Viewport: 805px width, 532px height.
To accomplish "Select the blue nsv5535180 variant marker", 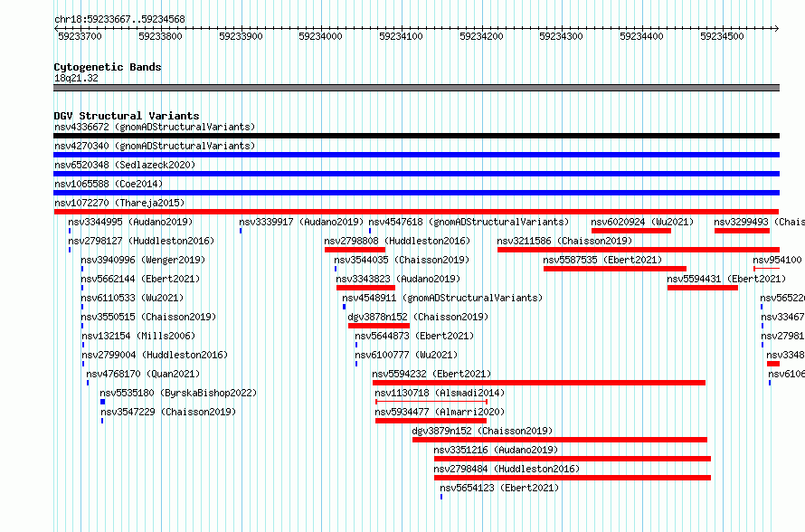I will click(103, 402).
